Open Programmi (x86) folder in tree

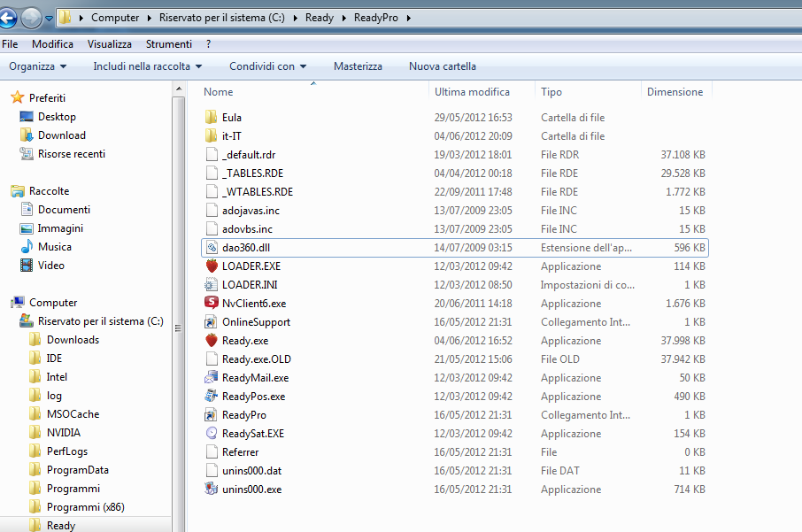click(85, 507)
